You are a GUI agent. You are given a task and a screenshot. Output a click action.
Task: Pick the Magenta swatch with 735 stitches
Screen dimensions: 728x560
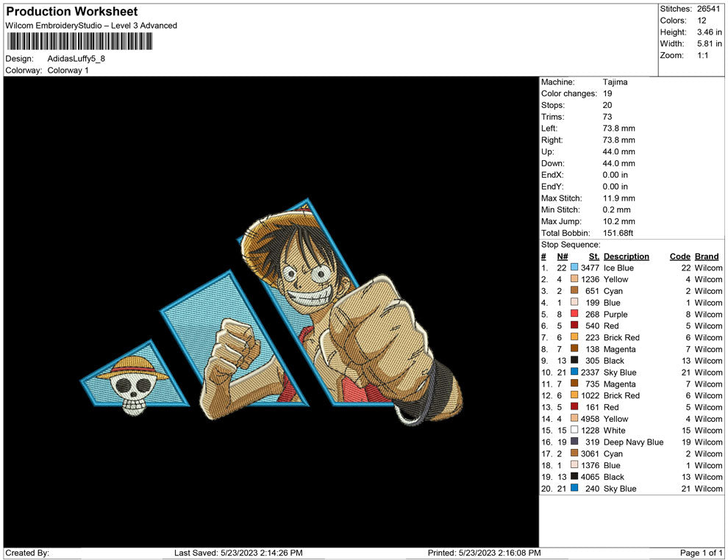[x=574, y=384]
